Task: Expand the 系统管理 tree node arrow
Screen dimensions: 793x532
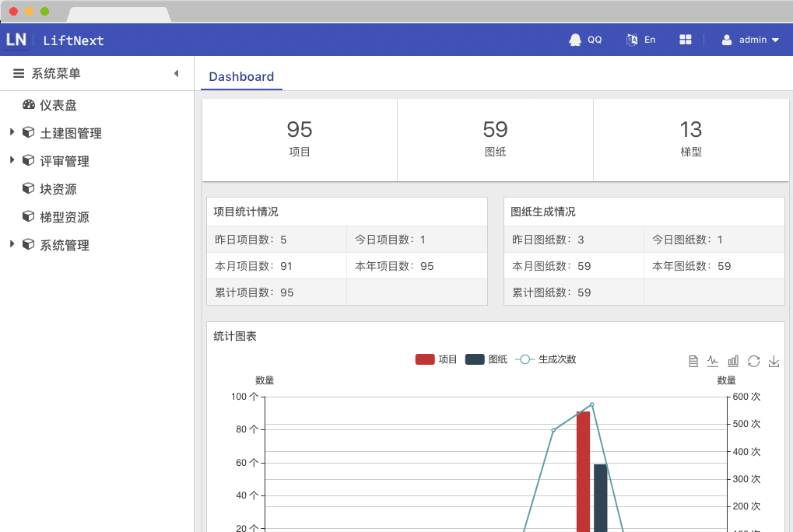Action: 12,244
